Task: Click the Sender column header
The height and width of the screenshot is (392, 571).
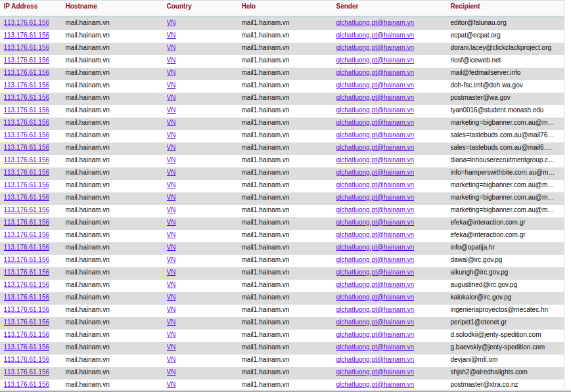Action: [347, 6]
